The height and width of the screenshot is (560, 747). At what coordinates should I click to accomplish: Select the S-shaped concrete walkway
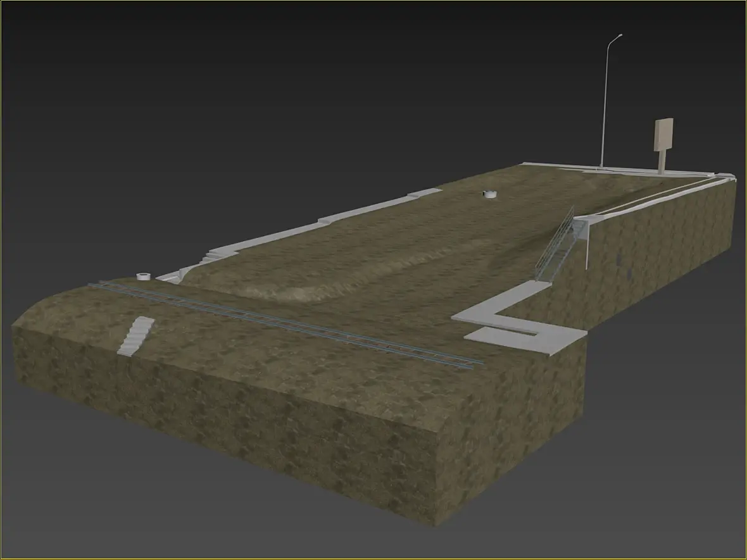point(519,318)
